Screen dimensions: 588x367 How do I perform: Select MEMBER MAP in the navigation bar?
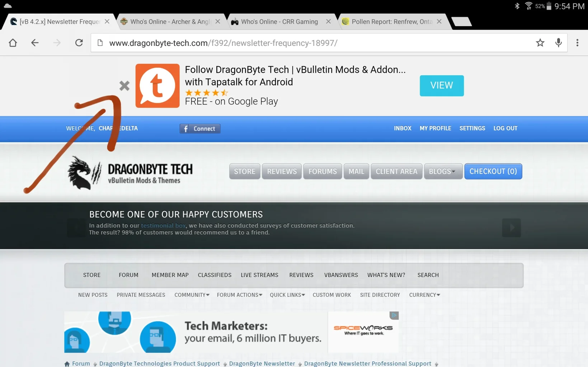(x=170, y=275)
